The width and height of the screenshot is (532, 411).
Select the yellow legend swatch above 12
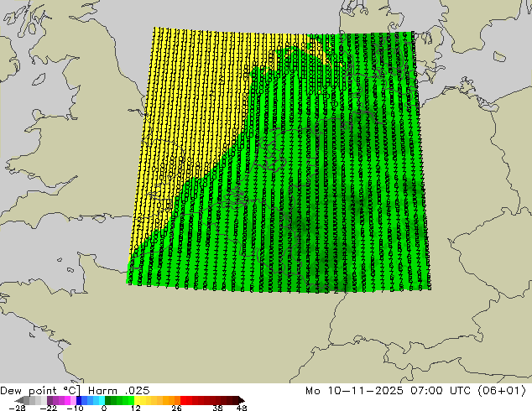[137, 400]
